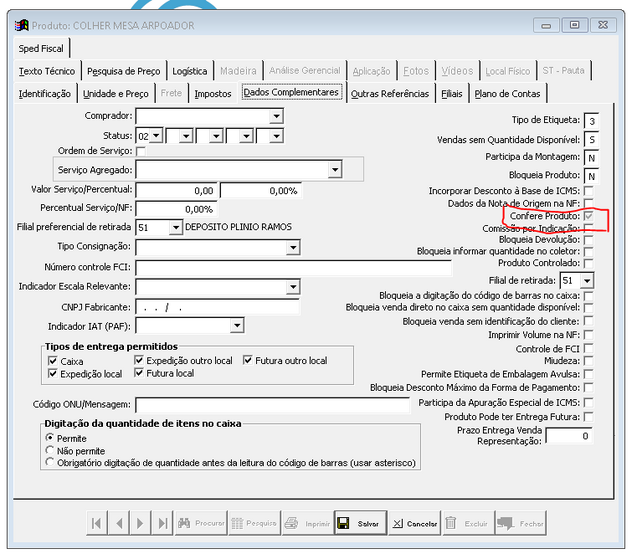Image resolution: width=637 pixels, height=559 pixels.
Task: Open the Comprador dropdown
Action: [x=277, y=117]
